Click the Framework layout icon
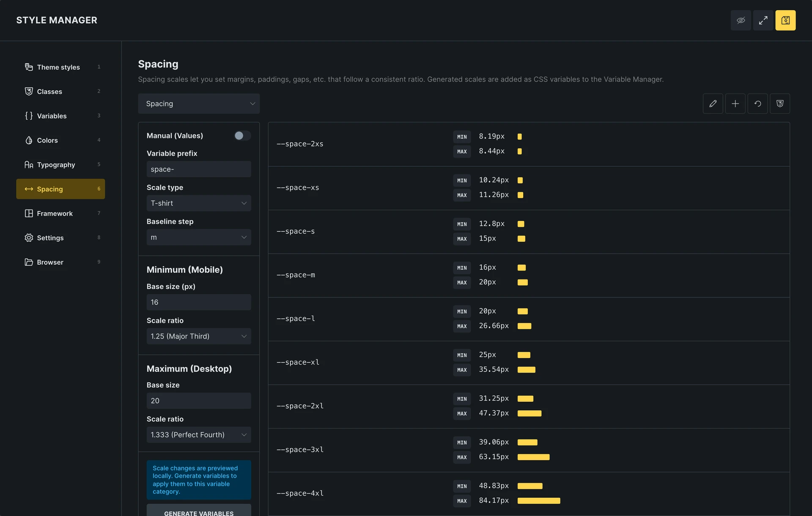The image size is (812, 516). pyautogui.click(x=29, y=213)
